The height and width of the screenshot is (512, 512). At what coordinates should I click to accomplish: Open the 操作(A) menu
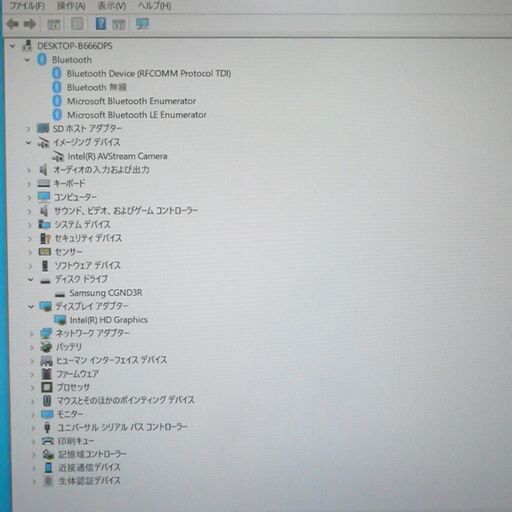(x=71, y=6)
